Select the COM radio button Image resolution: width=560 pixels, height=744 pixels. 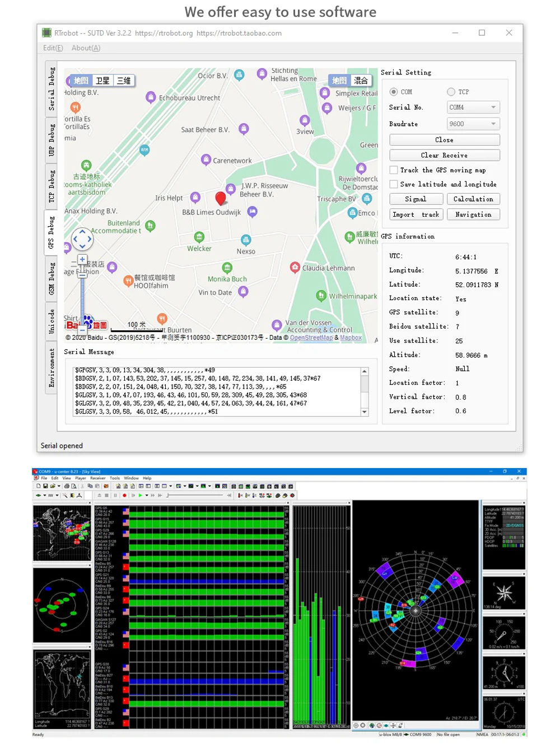(394, 92)
